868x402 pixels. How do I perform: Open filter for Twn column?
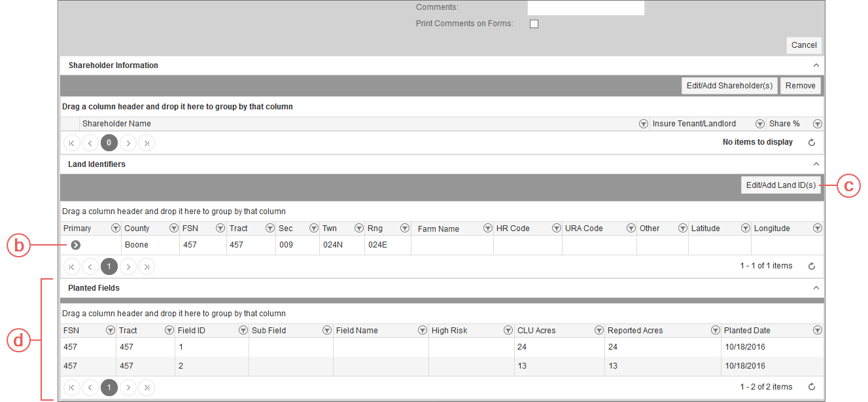click(x=358, y=228)
